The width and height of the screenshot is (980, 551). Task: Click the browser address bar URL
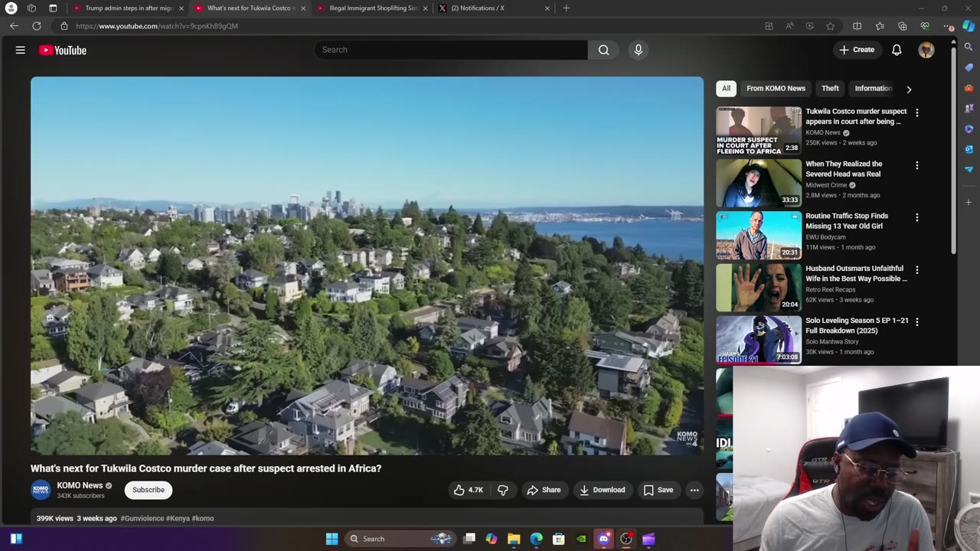click(157, 26)
